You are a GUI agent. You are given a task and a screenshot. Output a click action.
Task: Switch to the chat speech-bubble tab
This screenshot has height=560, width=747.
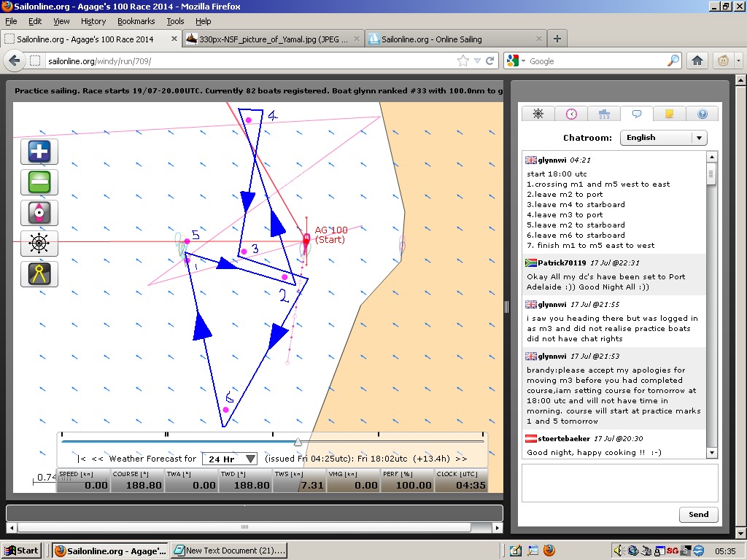click(x=636, y=113)
